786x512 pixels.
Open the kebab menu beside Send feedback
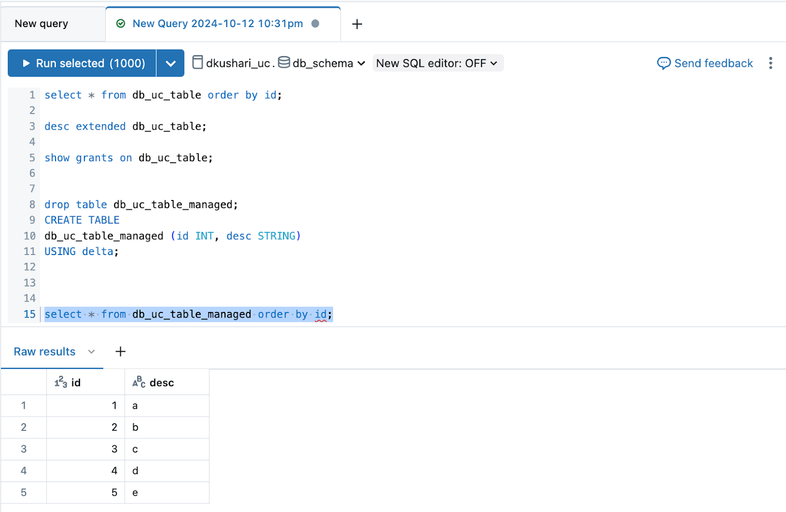(770, 63)
